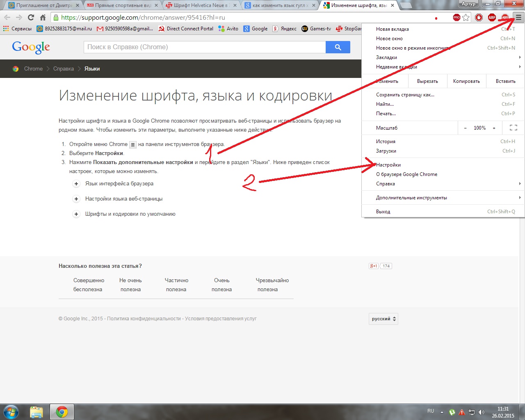Click Chrome icon in the taskbar
The image size is (525, 420).
click(x=62, y=412)
